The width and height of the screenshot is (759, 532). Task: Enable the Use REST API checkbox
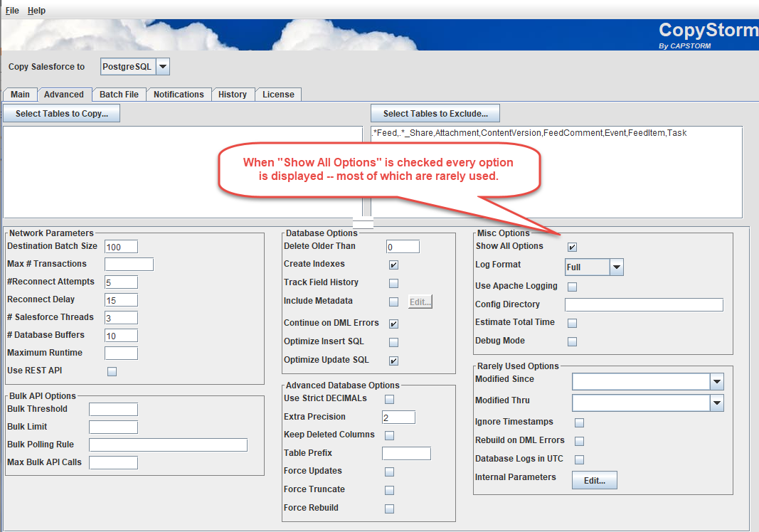tap(112, 371)
